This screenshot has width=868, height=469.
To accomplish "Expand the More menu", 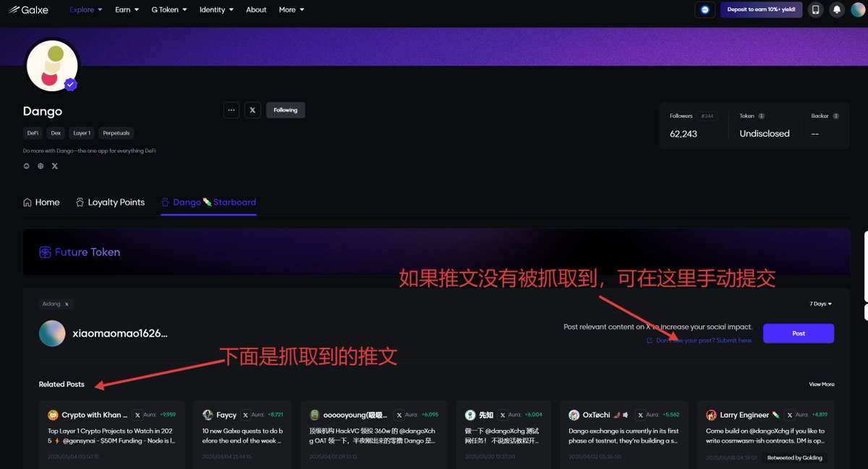I will coord(292,10).
